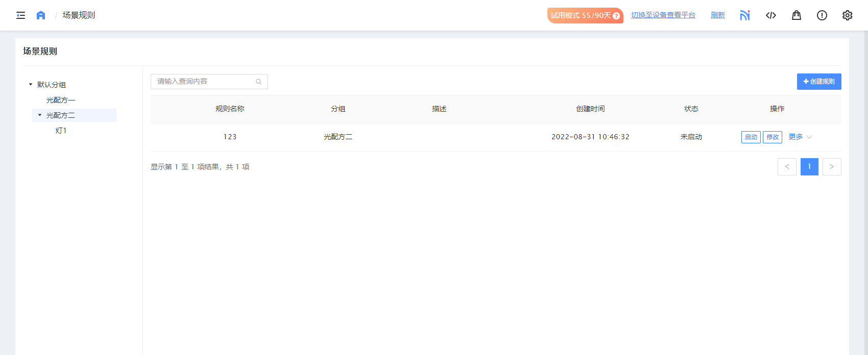Collapse the 默认分组 tree node
The image size is (868, 355).
click(31, 85)
